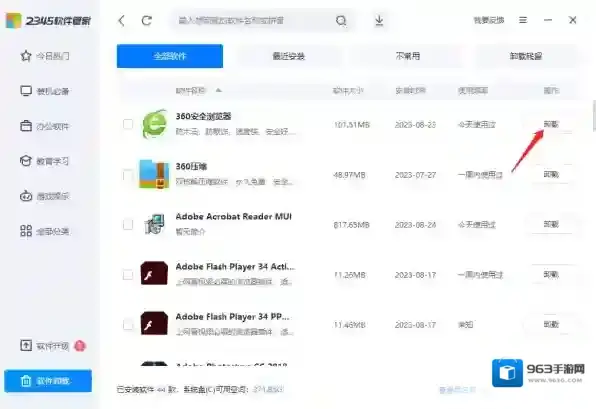The height and width of the screenshot is (409, 596).
Task: Open 教育学习 in the sidebar
Action: click(45, 161)
